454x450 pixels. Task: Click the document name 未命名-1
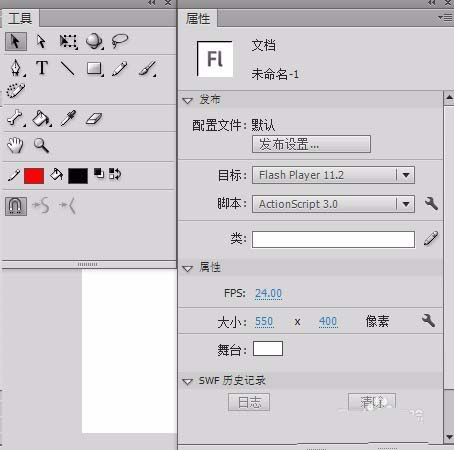pyautogui.click(x=275, y=74)
